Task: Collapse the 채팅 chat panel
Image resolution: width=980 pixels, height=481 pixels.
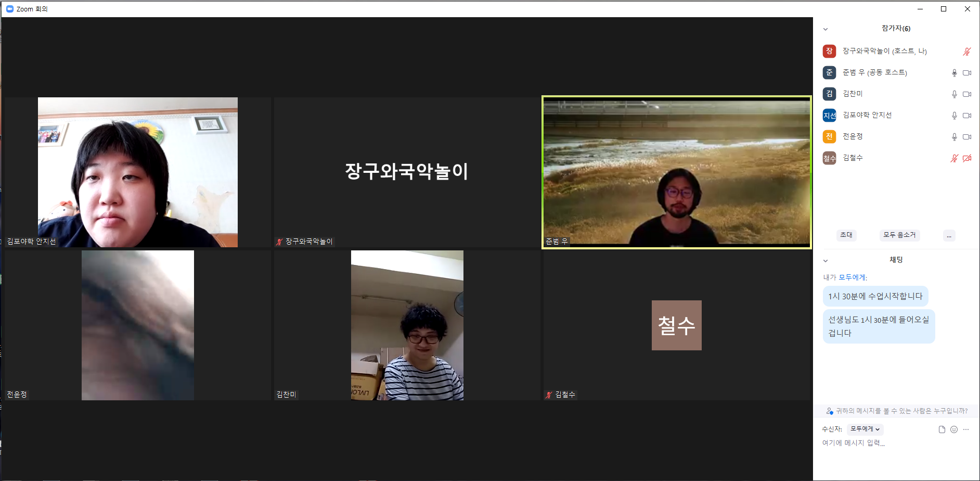Action: pyautogui.click(x=826, y=261)
